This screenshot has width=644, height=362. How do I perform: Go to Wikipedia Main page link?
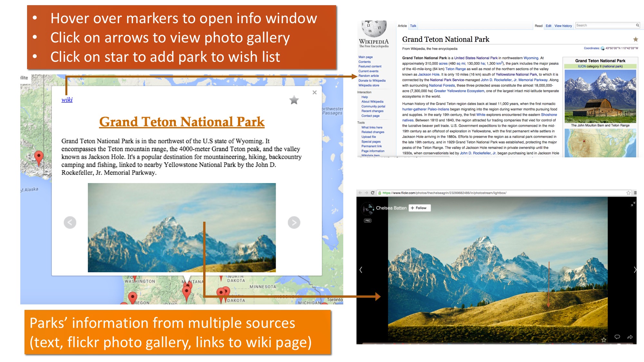(365, 57)
